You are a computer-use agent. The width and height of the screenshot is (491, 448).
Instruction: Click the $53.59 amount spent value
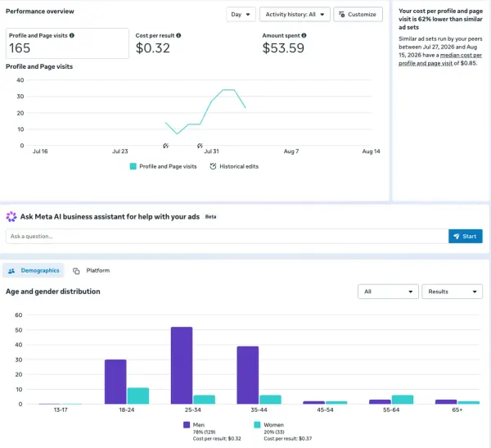coord(283,48)
